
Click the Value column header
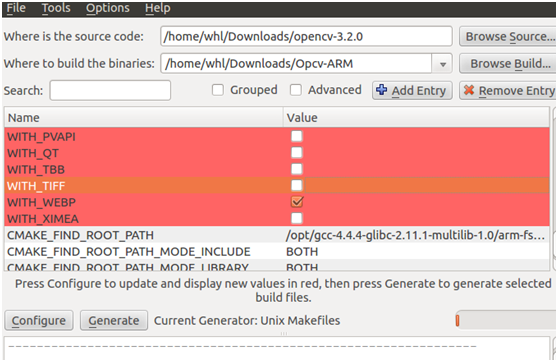[x=416, y=118]
